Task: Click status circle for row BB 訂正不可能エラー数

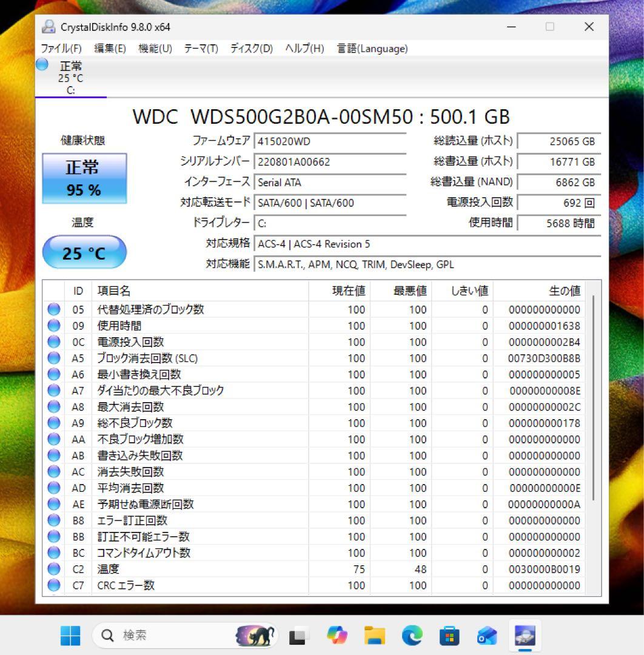Action: pyautogui.click(x=54, y=536)
